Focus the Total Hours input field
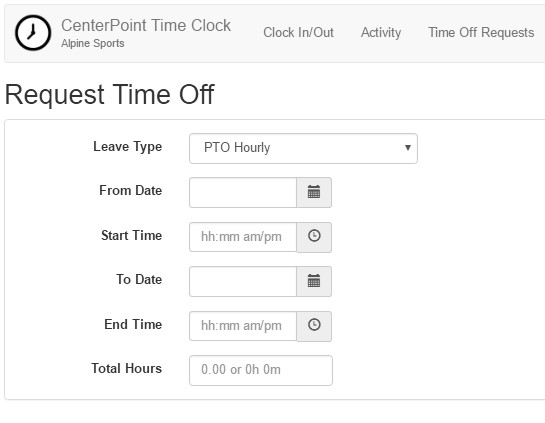This screenshot has height=423, width=545. (x=261, y=370)
